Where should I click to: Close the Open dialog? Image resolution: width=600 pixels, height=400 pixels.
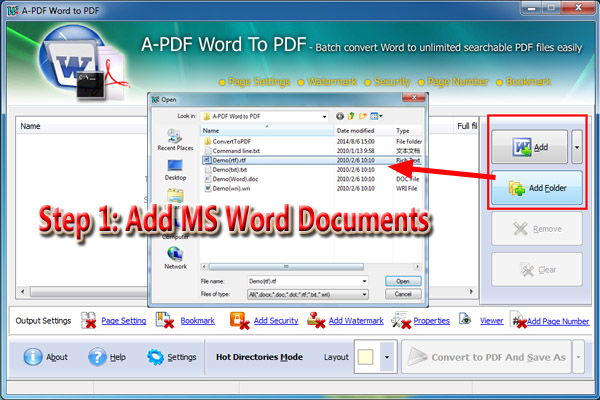414,98
